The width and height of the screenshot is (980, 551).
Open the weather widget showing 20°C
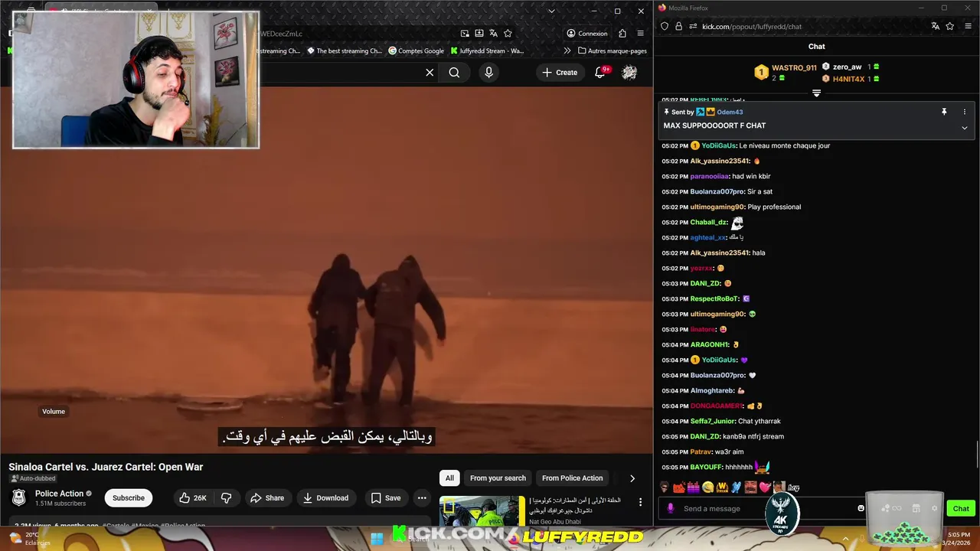point(31,538)
